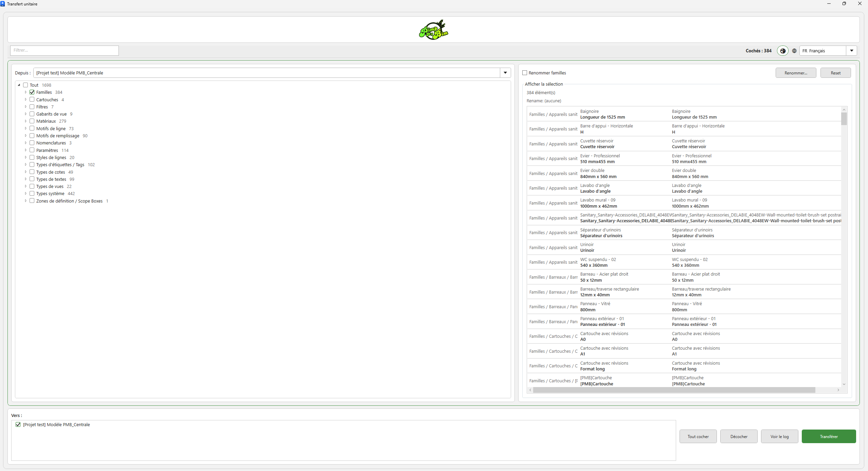Expand the Types de vues node
The height and width of the screenshot is (471, 868).
click(x=25, y=186)
